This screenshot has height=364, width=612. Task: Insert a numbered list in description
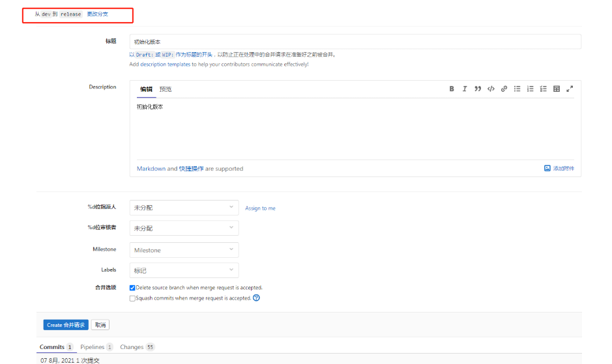[530, 89]
